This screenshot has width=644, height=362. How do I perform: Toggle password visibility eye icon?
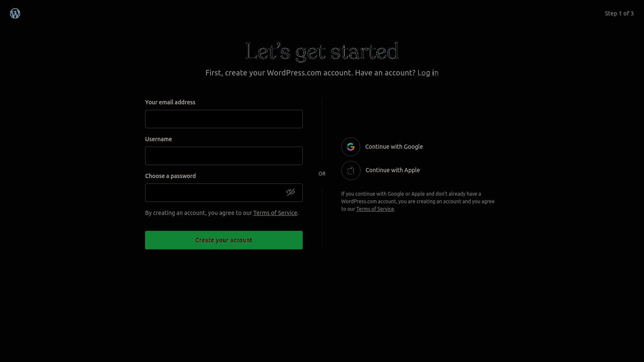point(291,192)
